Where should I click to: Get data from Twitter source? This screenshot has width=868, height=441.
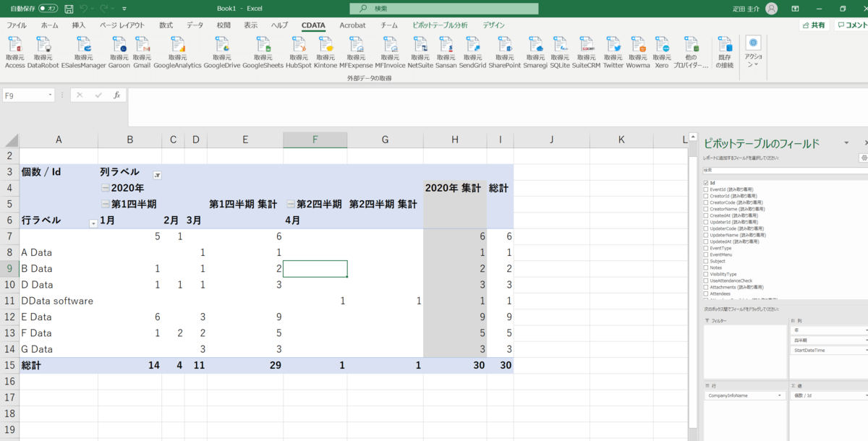(613, 53)
